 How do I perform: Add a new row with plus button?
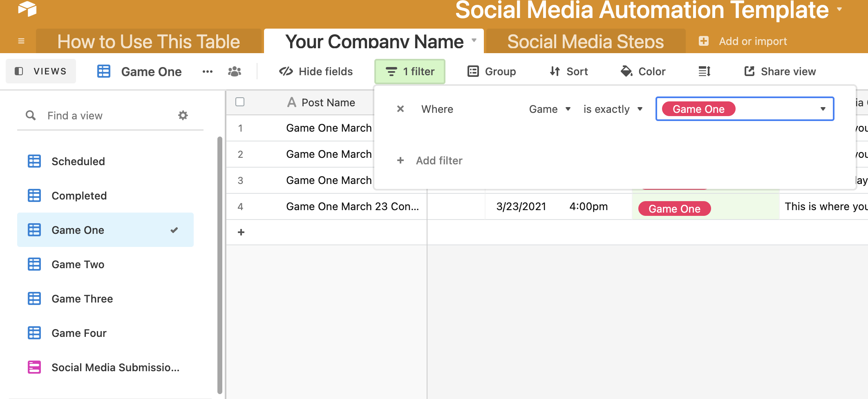(x=241, y=232)
